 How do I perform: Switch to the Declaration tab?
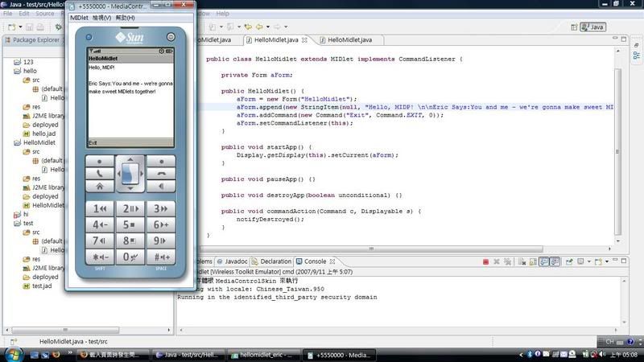click(275, 261)
